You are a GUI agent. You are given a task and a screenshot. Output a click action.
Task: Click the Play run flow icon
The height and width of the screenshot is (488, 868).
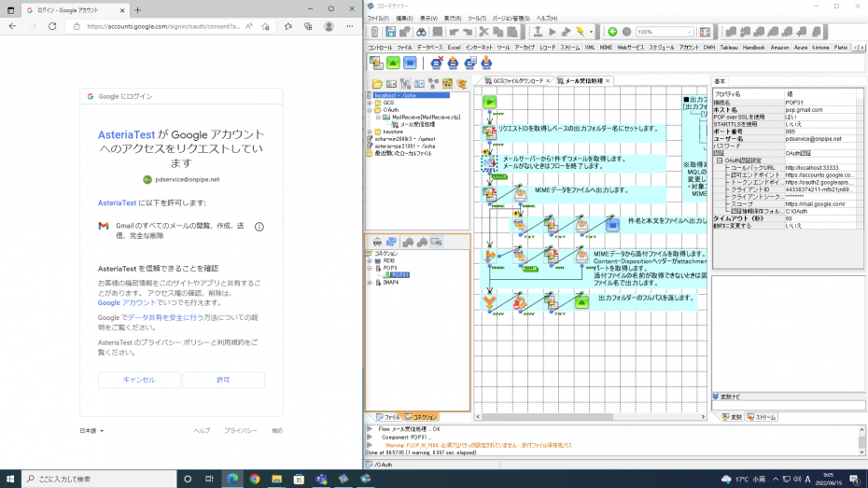click(552, 32)
